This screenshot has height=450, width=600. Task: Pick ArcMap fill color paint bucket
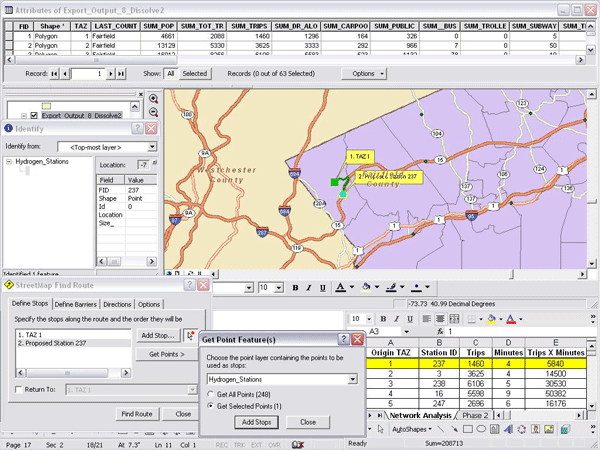tap(366, 287)
